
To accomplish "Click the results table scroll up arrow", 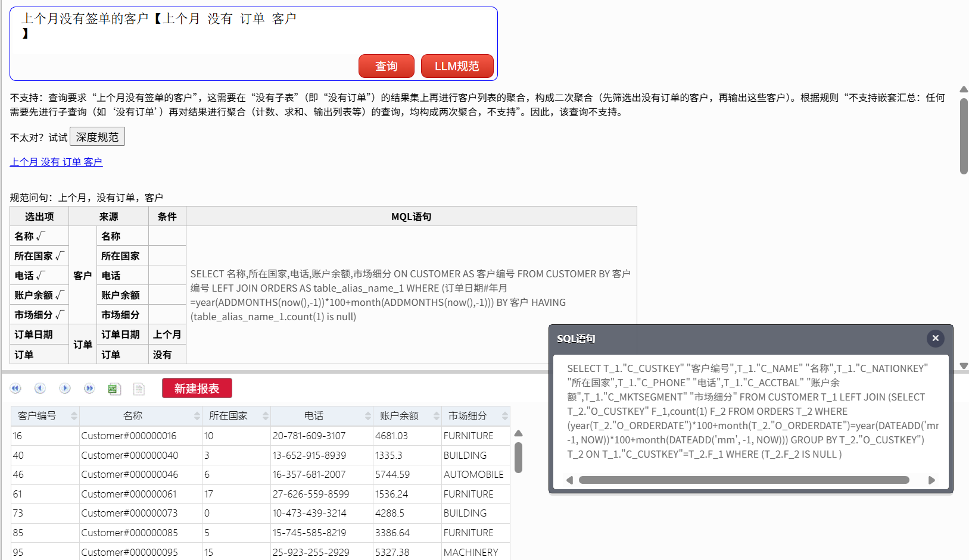I will click(x=518, y=433).
